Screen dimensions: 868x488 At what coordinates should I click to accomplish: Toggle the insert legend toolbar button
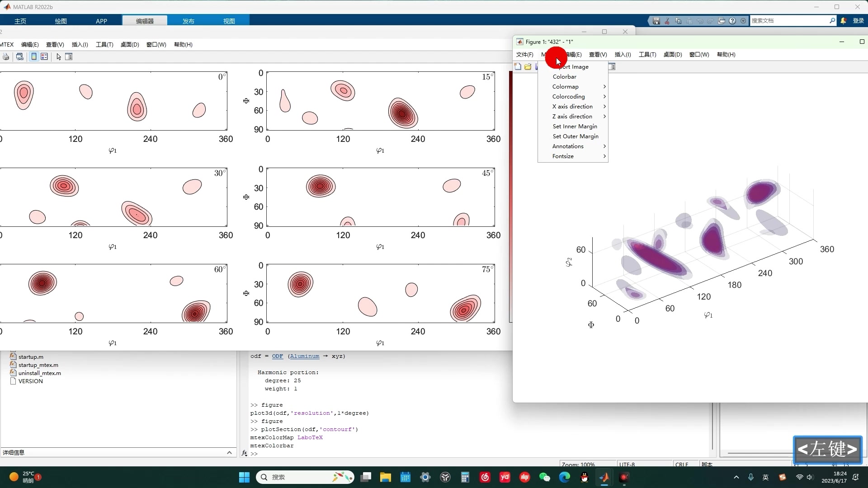coord(44,57)
